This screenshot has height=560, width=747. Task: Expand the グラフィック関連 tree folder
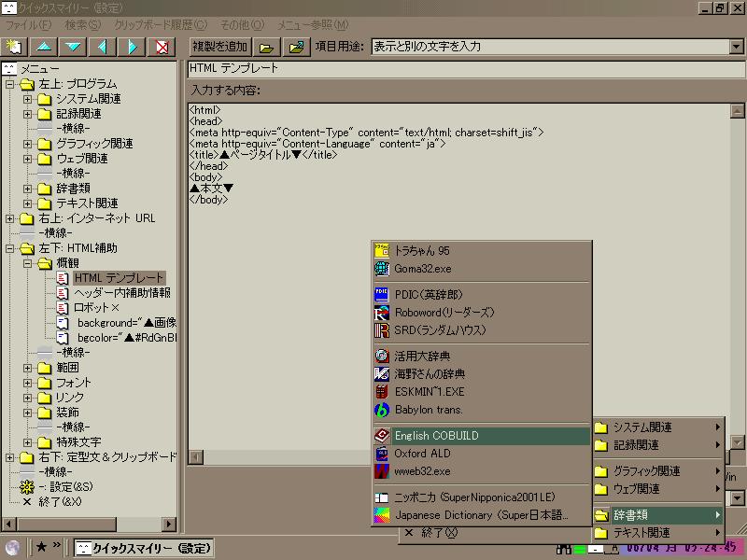coord(28,144)
